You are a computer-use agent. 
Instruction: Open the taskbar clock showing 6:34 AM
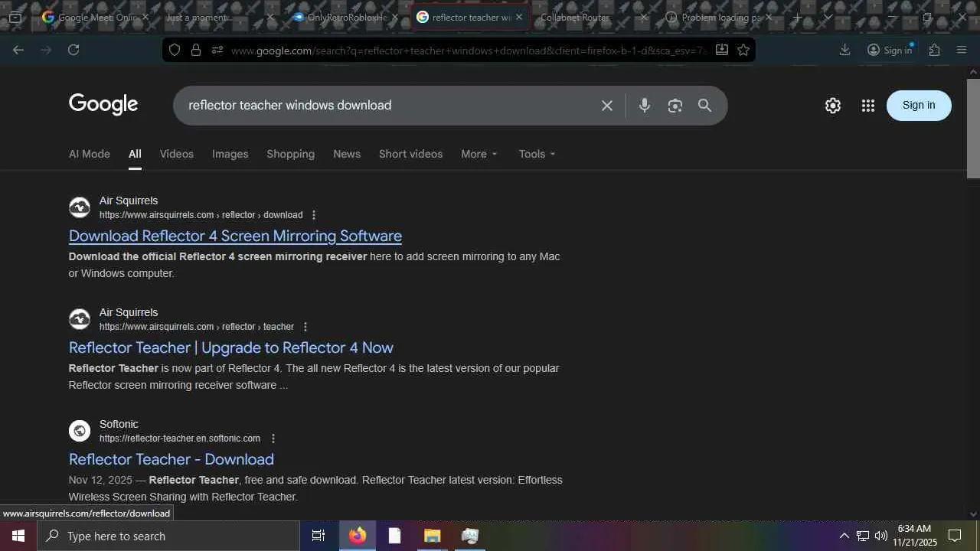click(915, 536)
